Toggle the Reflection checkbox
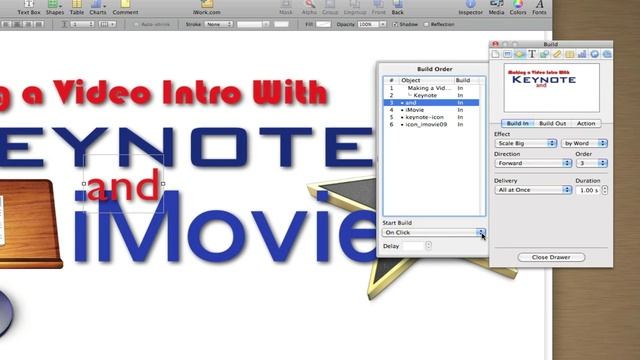This screenshot has width=640, height=360. (x=426, y=24)
